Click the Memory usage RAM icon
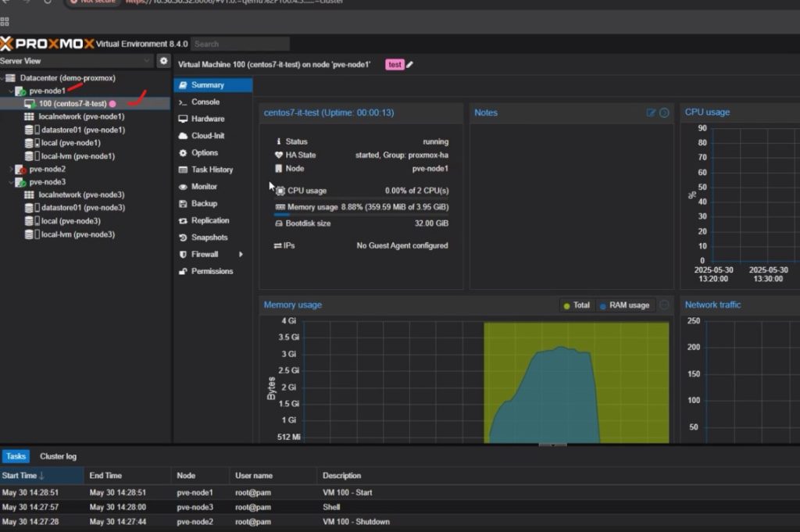The width and height of the screenshot is (800, 532). tap(280, 207)
